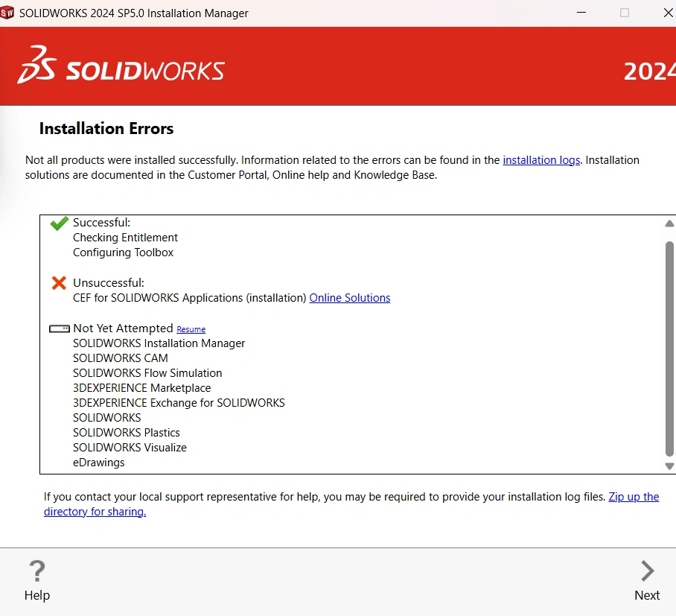The image size is (676, 616).
Task: Select the 'eDrawings' entry
Action: pos(99,463)
